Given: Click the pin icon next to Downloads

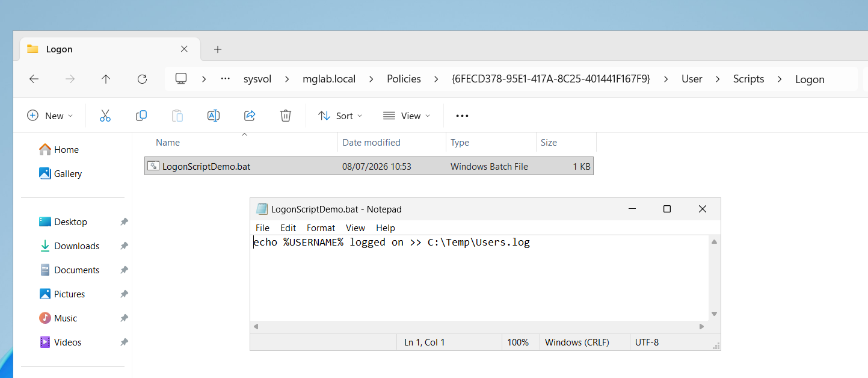Looking at the screenshot, I should 124,246.
